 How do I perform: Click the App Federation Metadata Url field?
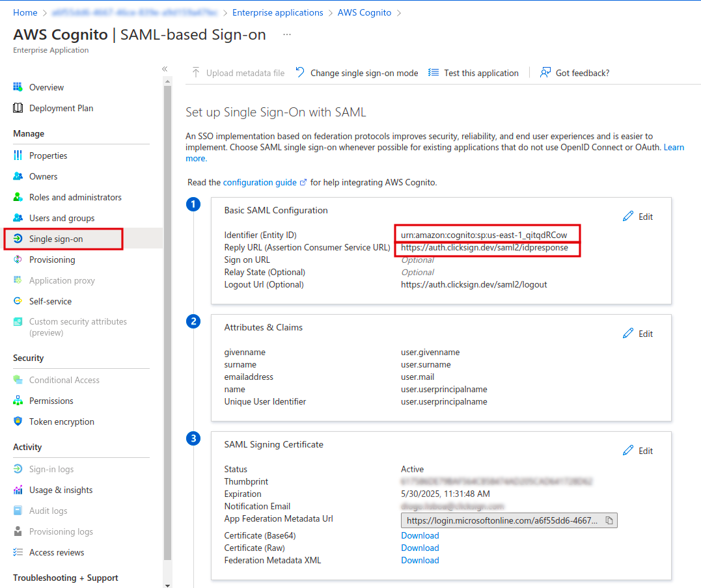tap(509, 520)
